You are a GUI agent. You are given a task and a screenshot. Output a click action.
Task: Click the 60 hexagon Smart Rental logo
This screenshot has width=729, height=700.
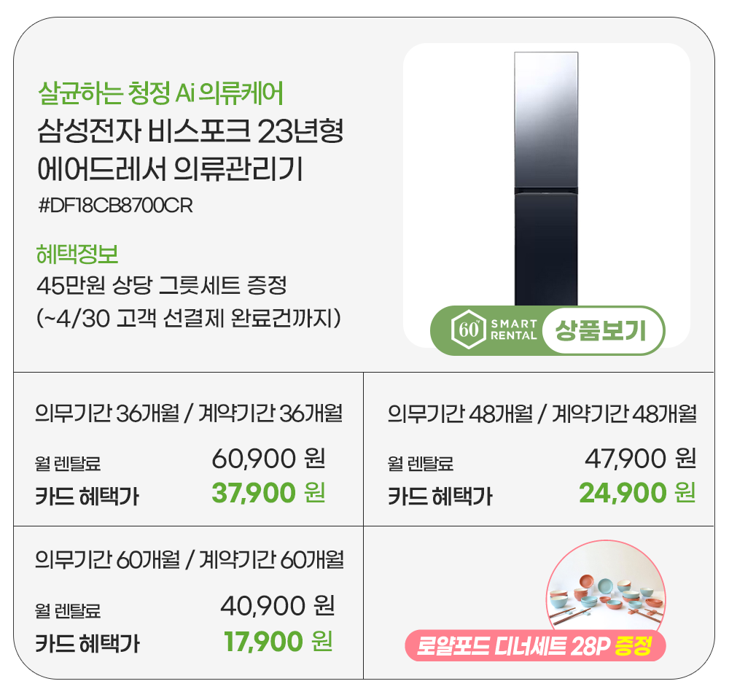466,330
